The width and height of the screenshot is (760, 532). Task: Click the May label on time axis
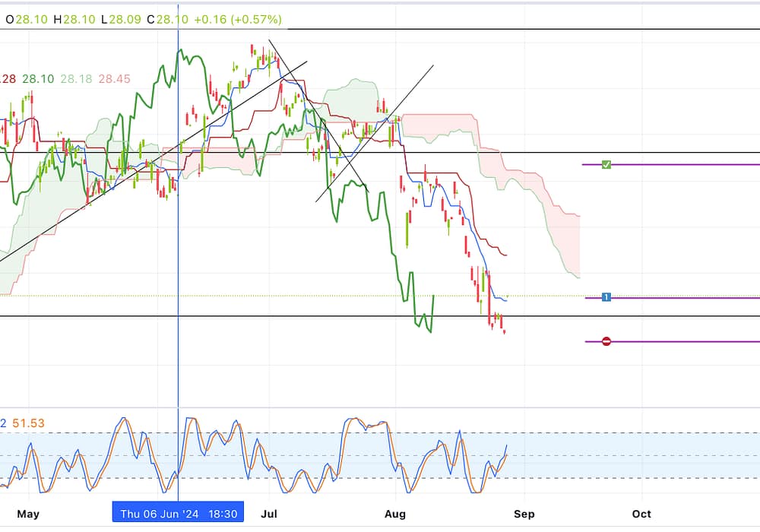[28, 514]
